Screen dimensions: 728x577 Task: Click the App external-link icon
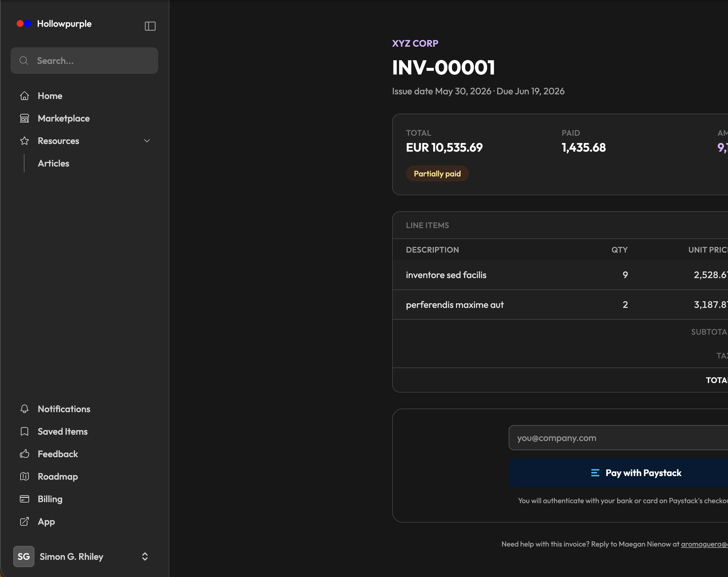point(24,522)
